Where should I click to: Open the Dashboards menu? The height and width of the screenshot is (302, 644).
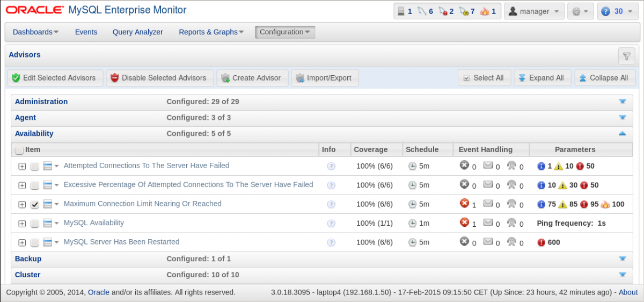click(36, 32)
